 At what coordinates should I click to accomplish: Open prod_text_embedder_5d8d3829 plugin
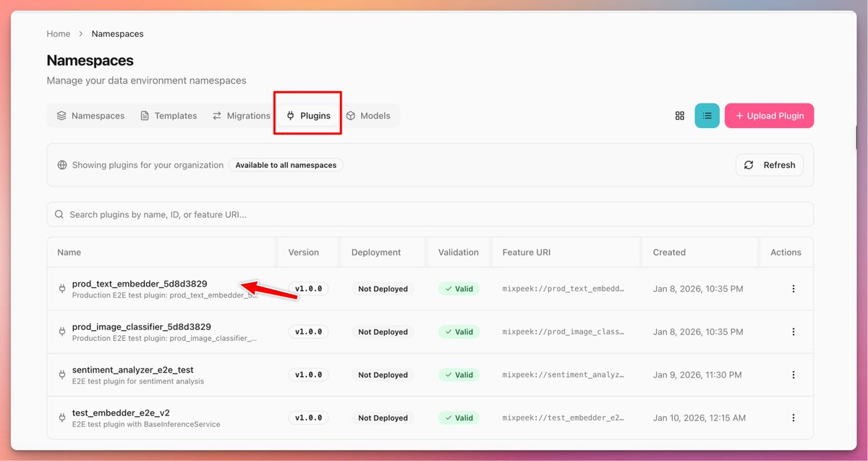tap(140, 284)
